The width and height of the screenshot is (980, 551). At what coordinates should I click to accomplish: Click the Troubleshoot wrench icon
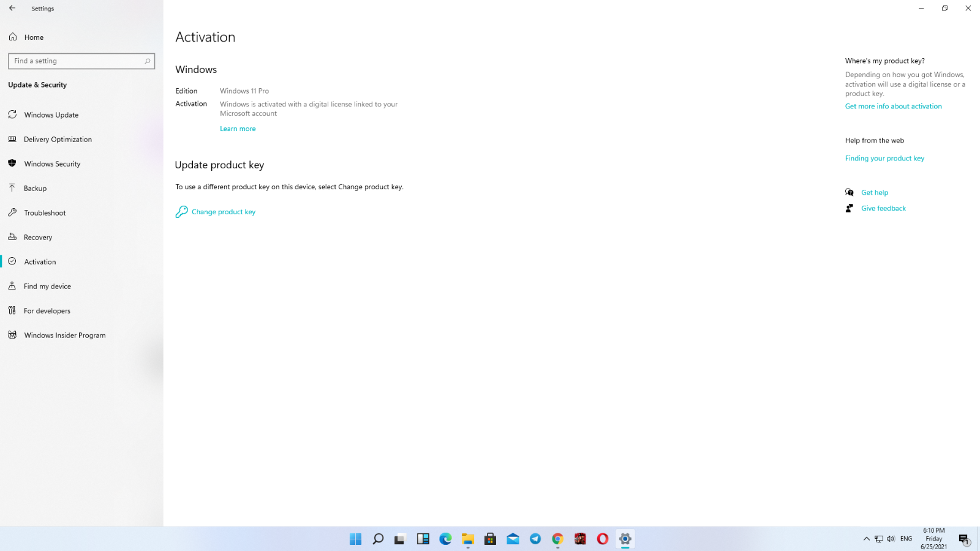tap(12, 212)
